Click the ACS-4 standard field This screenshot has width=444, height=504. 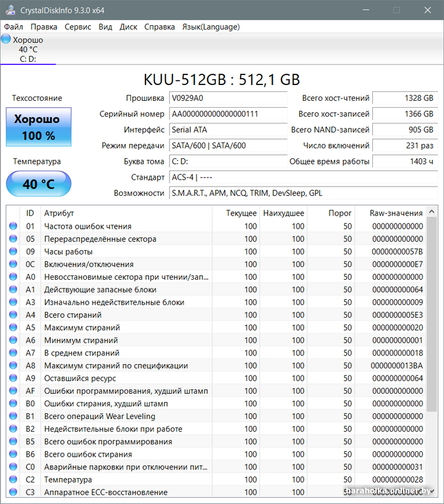click(304, 177)
